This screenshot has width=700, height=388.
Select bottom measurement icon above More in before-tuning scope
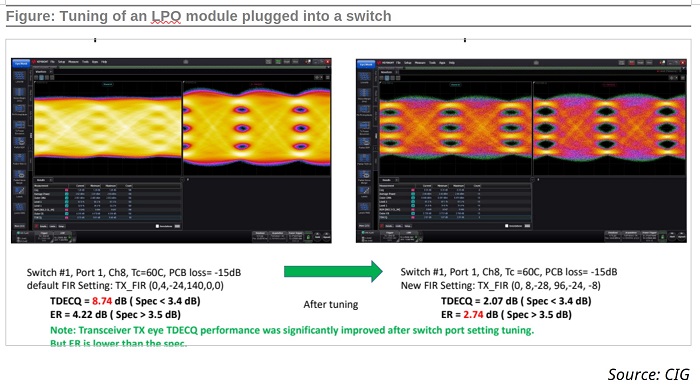20,208
